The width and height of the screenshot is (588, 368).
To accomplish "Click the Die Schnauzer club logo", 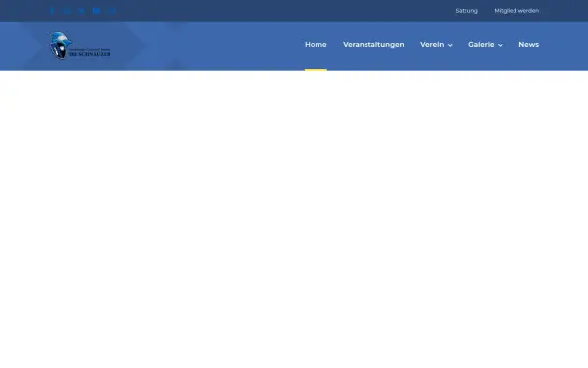I will point(80,45).
